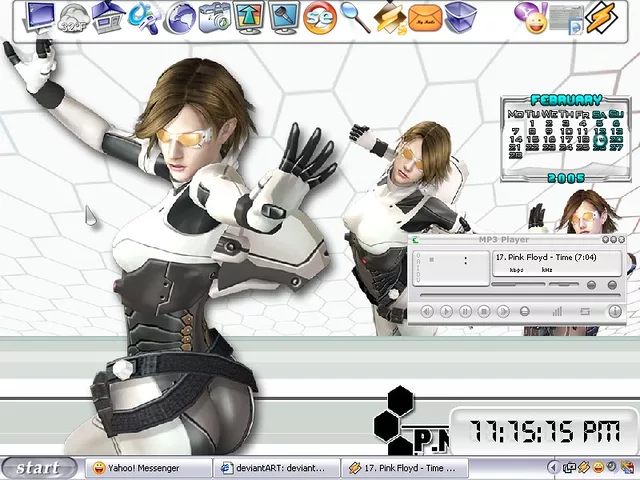Switch to Yahoo! Messenger taskbar item
The image size is (640, 480).
tap(148, 468)
